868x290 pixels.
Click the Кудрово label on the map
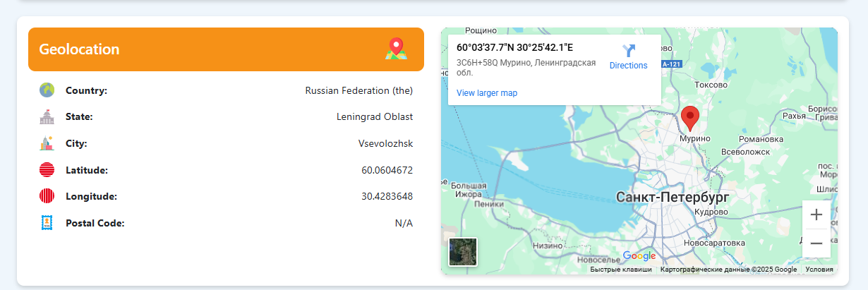pyautogui.click(x=711, y=212)
